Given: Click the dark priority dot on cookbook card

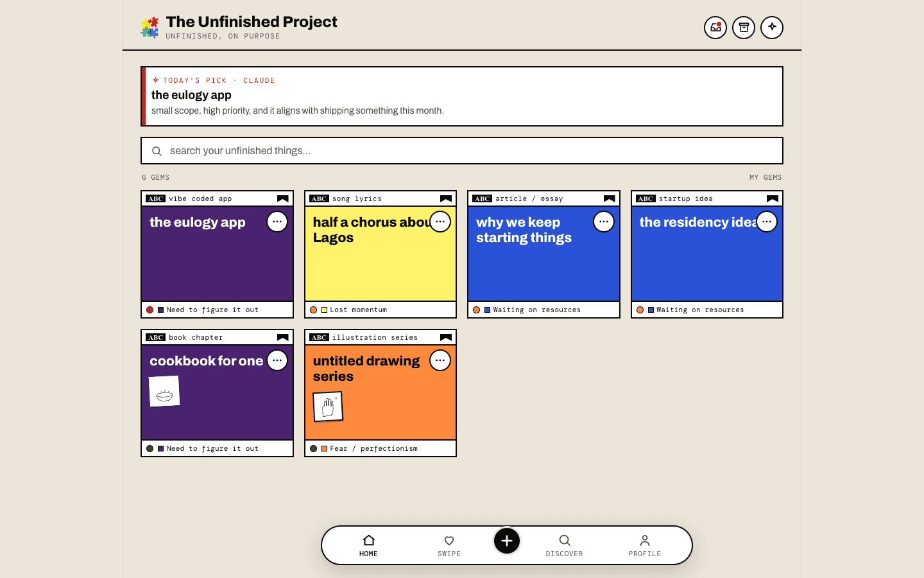Looking at the screenshot, I should (150, 449).
